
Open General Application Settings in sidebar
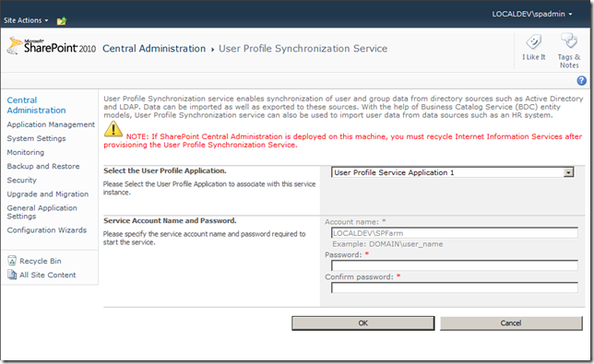(x=42, y=212)
